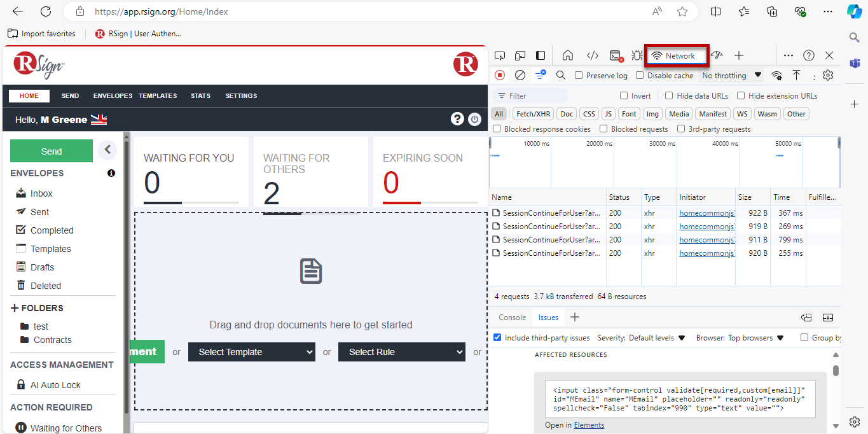This screenshot has width=868, height=434.
Task: Open the No throttling dropdown
Action: coord(731,75)
